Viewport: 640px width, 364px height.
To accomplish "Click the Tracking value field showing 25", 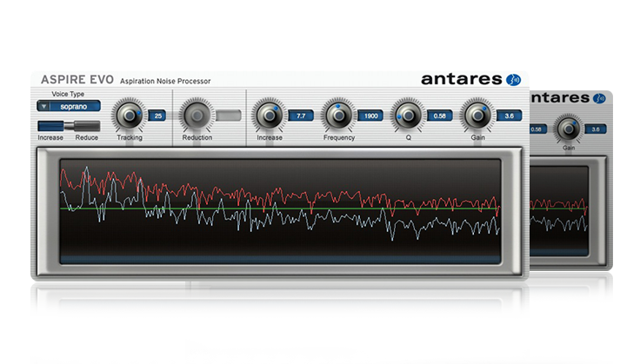I will pos(157,116).
